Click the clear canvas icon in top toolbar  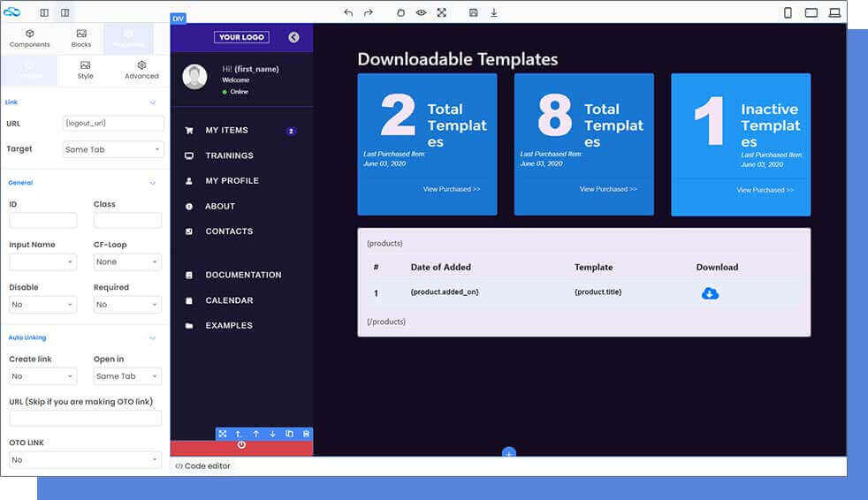point(400,12)
